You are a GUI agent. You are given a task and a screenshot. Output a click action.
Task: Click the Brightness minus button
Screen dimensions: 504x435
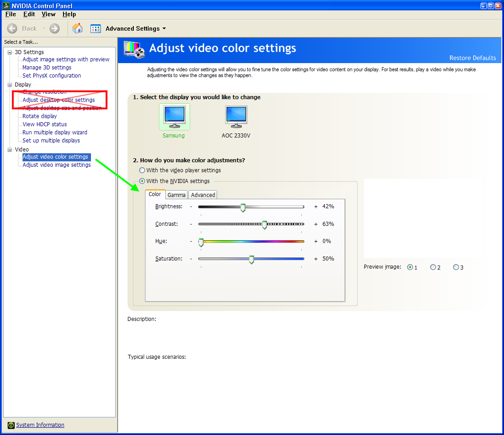pos(191,206)
